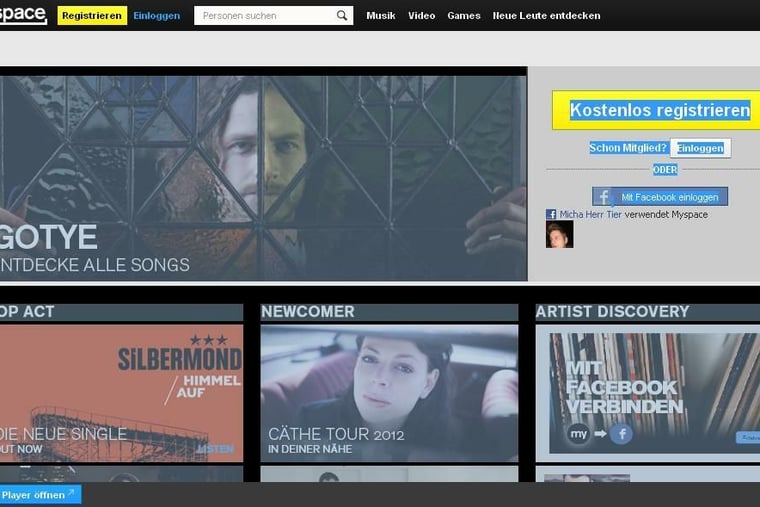Click the yellow Registrieren button in header
The height and width of the screenshot is (507, 760).
tap(92, 16)
